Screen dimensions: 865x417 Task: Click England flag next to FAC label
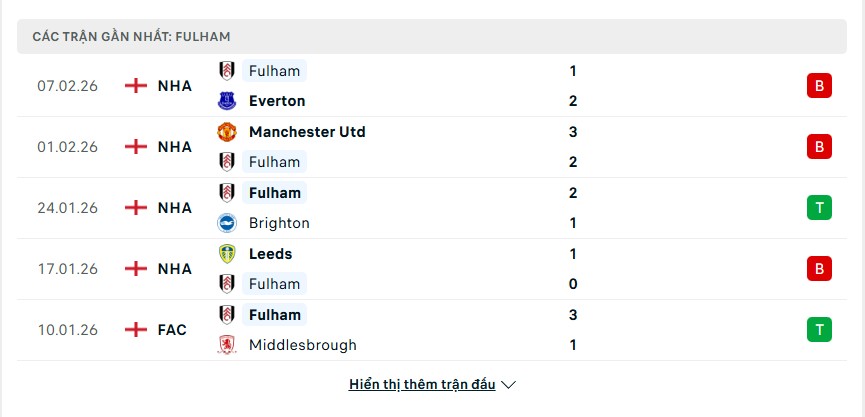coord(136,330)
